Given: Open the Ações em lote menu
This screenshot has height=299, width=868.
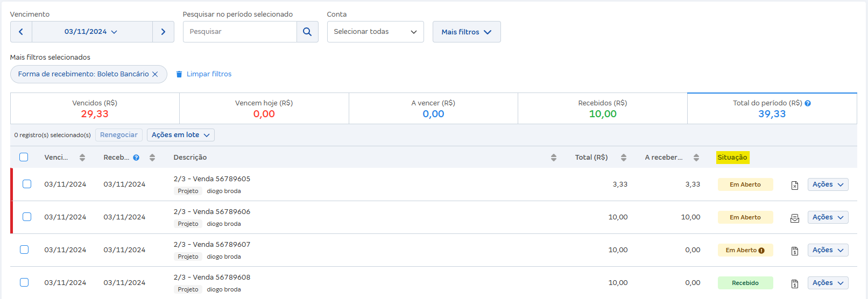Looking at the screenshot, I should 180,135.
